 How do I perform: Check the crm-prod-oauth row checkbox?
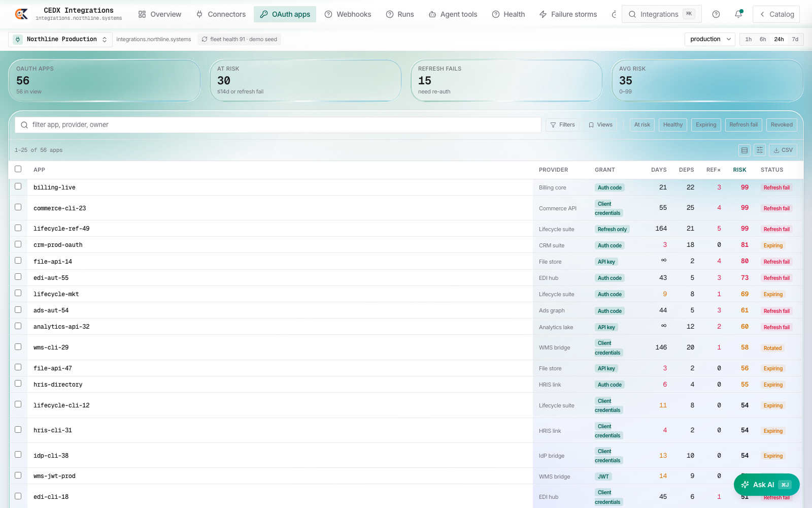pyautogui.click(x=18, y=244)
